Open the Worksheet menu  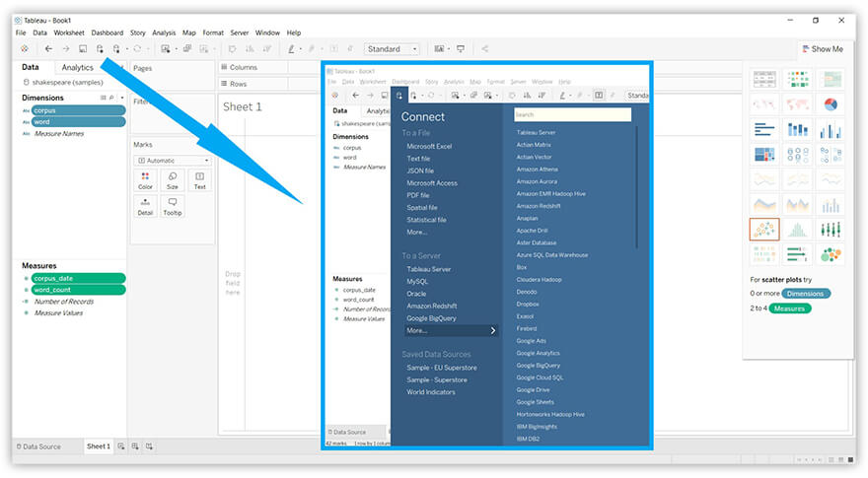point(69,33)
